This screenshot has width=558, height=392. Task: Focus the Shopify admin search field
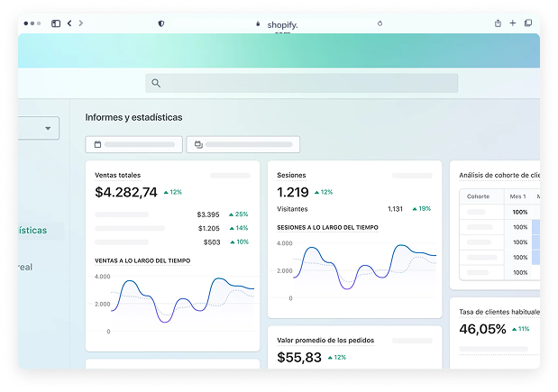(x=301, y=83)
